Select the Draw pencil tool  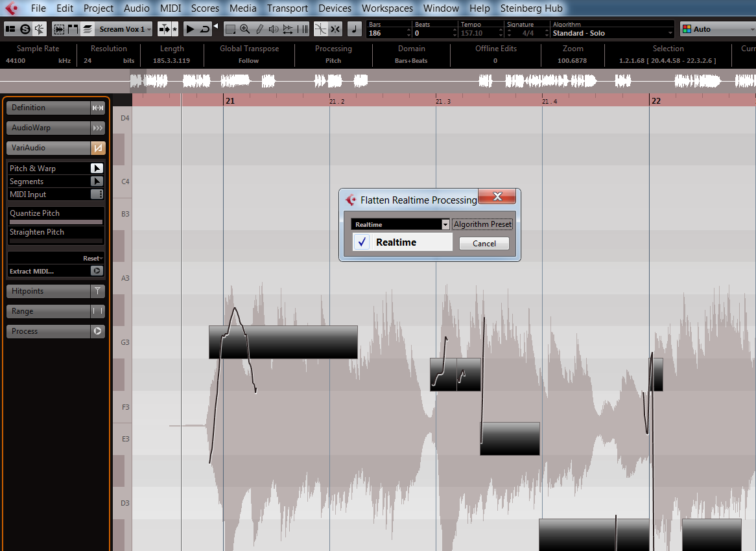pyautogui.click(x=259, y=29)
